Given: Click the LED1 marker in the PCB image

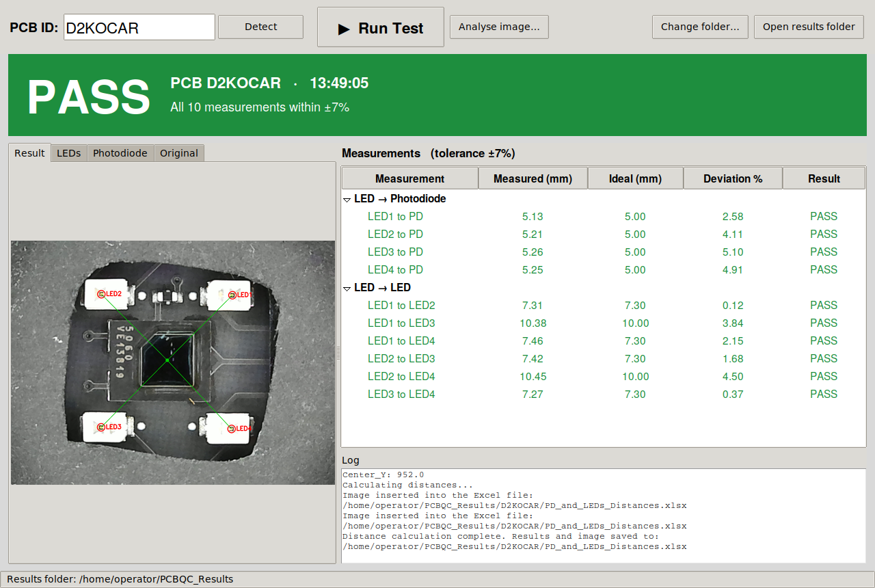Looking at the screenshot, I should point(232,295).
